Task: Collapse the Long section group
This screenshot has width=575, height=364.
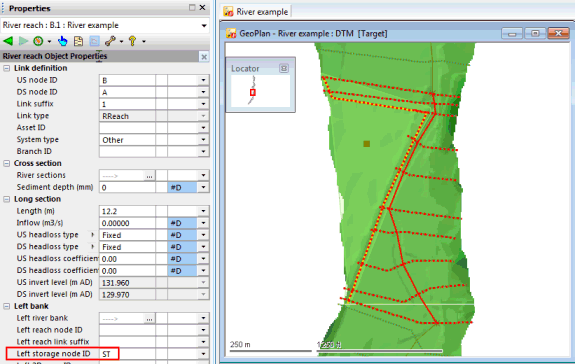Action: [x=7, y=199]
